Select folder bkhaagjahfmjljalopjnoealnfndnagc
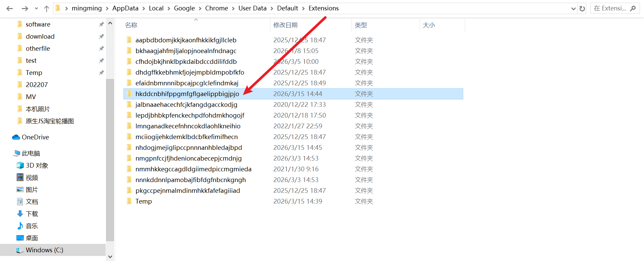Image resolution: width=644 pixels, height=261 pixels. tap(186, 51)
